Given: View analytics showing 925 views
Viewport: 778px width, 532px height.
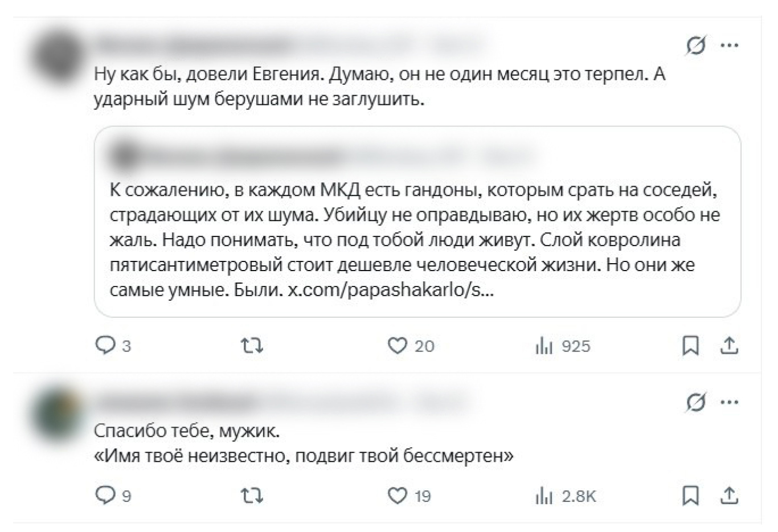Looking at the screenshot, I should coord(544,345).
